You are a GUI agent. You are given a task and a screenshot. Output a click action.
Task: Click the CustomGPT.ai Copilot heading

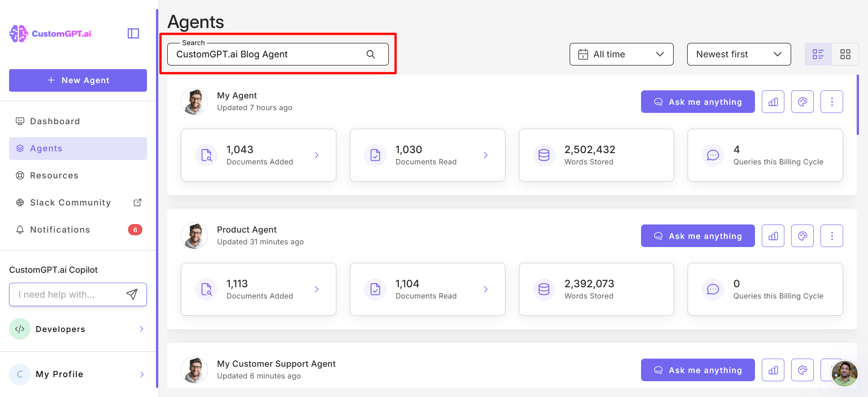[x=53, y=270]
